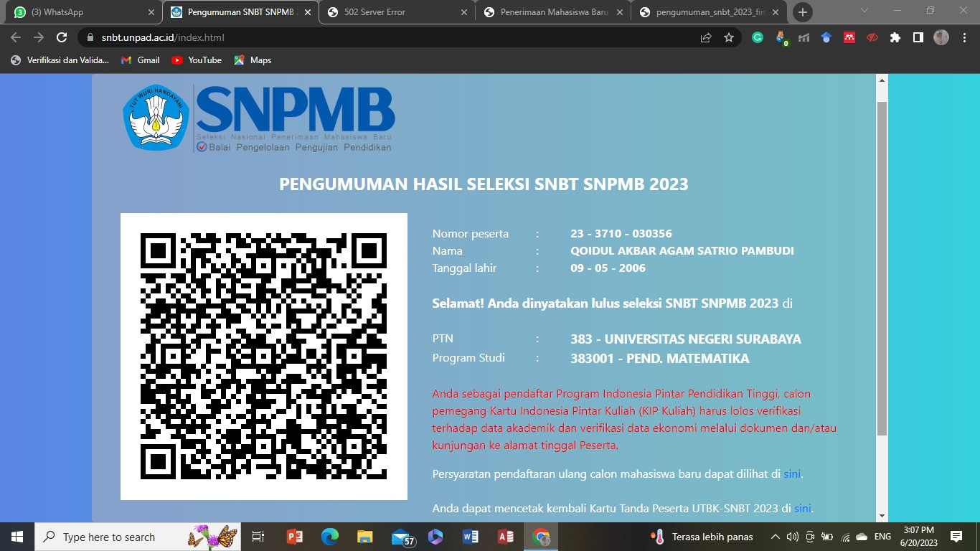
Task: Click the taskbar search box
Action: pos(138,537)
